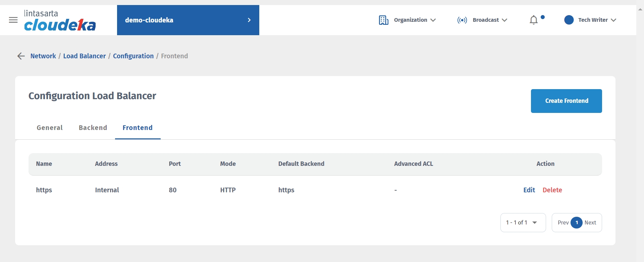Click the Next pagination button
Viewport: 644px width, 262px height.
click(x=590, y=222)
